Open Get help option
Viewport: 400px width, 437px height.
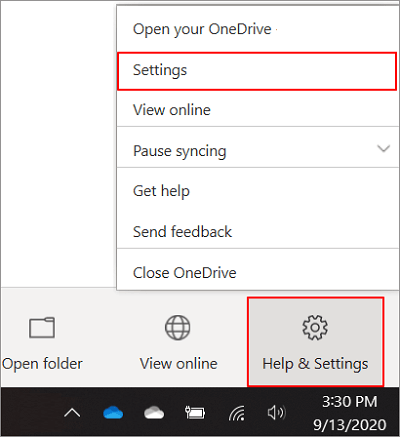[258, 191]
